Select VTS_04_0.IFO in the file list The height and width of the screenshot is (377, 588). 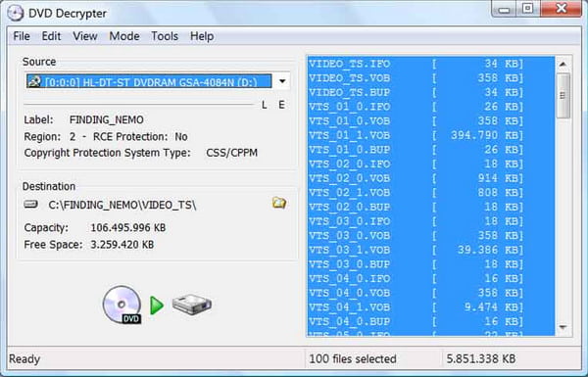point(431,278)
